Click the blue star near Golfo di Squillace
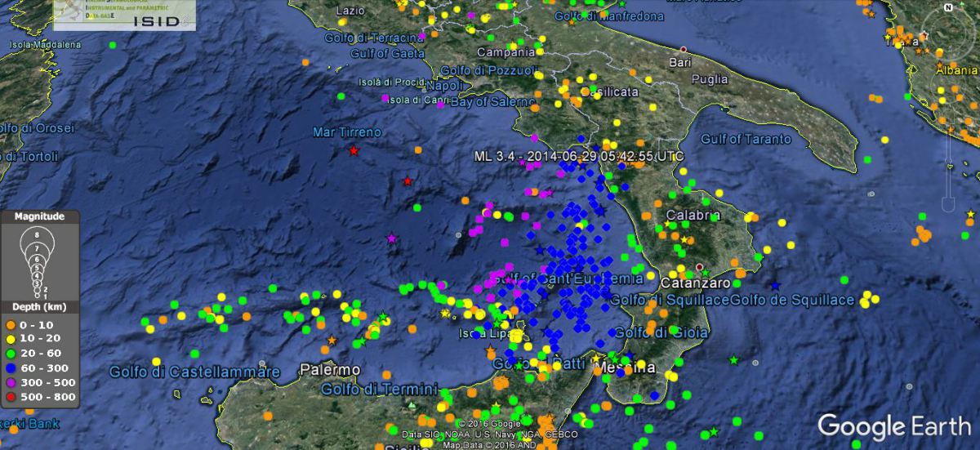 tap(775, 285)
